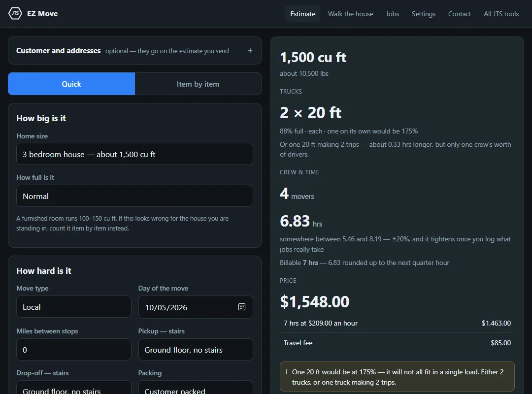Click the furnished room cu ft hint text
This screenshot has height=394, width=532.
click(x=123, y=223)
